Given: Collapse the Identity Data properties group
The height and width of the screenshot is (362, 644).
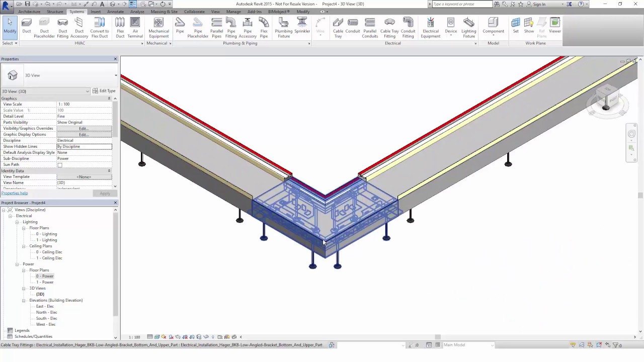Looking at the screenshot, I should pyautogui.click(x=109, y=171).
